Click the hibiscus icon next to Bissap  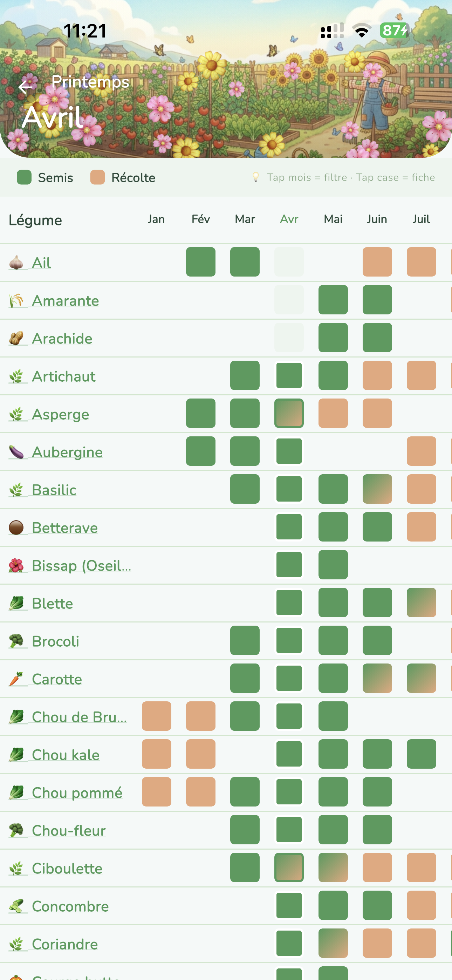[x=16, y=565]
